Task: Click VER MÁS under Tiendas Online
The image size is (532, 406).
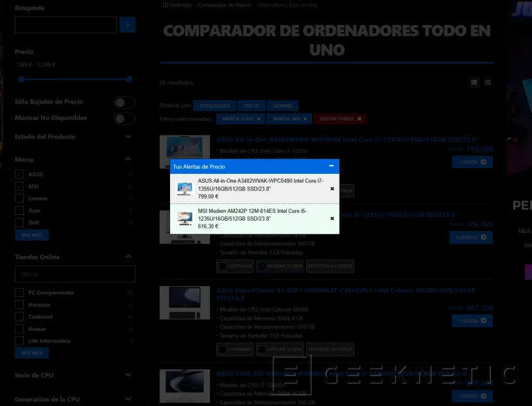Action: (x=31, y=353)
